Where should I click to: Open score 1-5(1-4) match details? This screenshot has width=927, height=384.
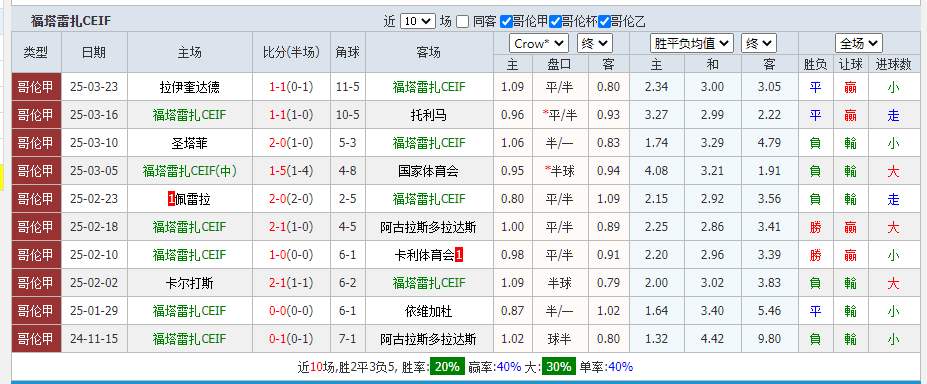point(291,171)
